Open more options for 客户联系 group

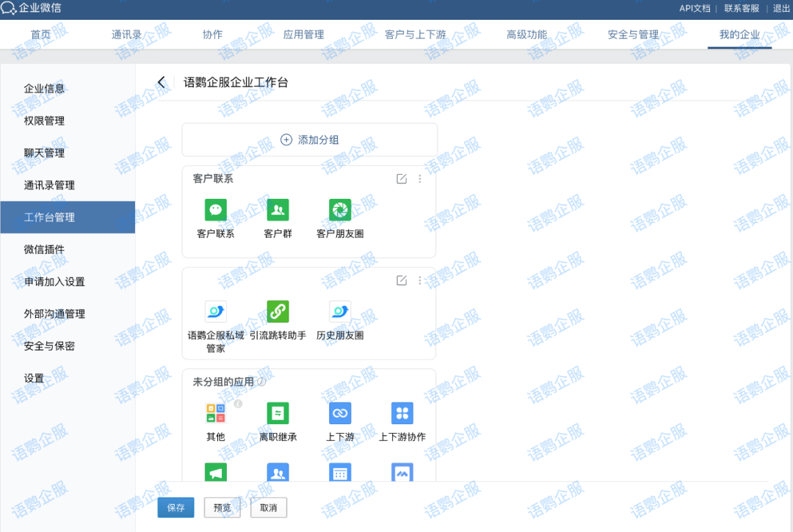point(420,179)
